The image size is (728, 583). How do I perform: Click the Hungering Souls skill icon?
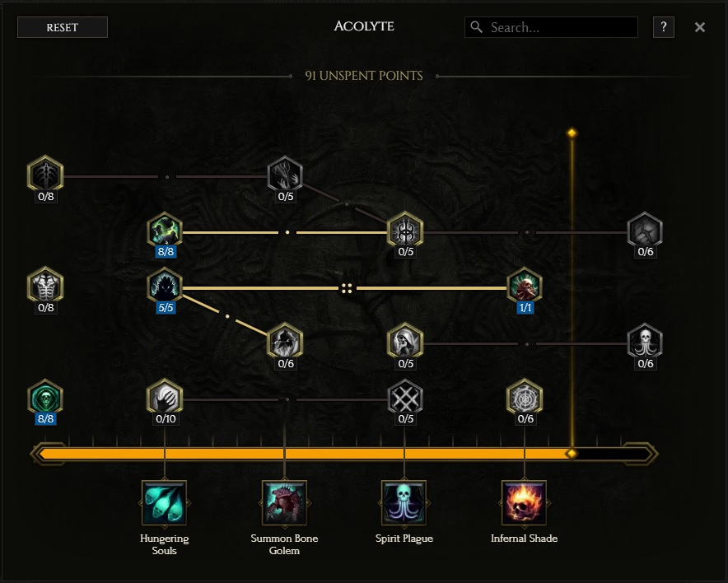(x=165, y=502)
